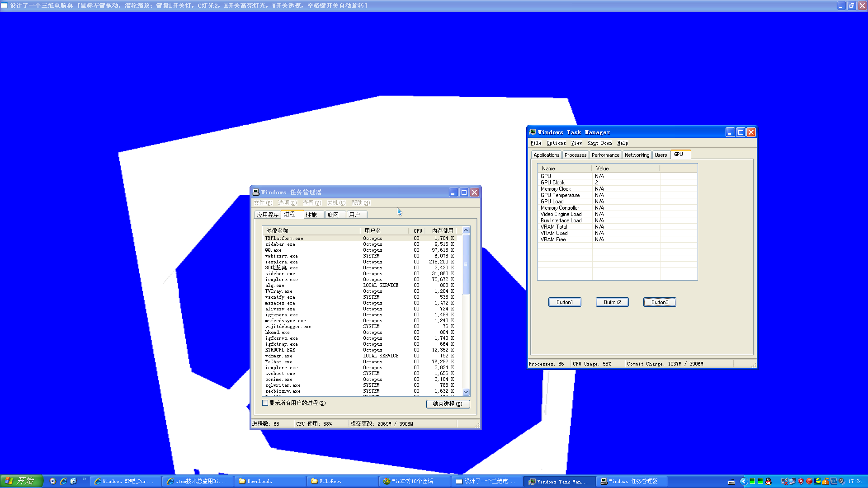The height and width of the screenshot is (488, 868).
Task: Select the QQ.exe process row
Action: (316, 250)
